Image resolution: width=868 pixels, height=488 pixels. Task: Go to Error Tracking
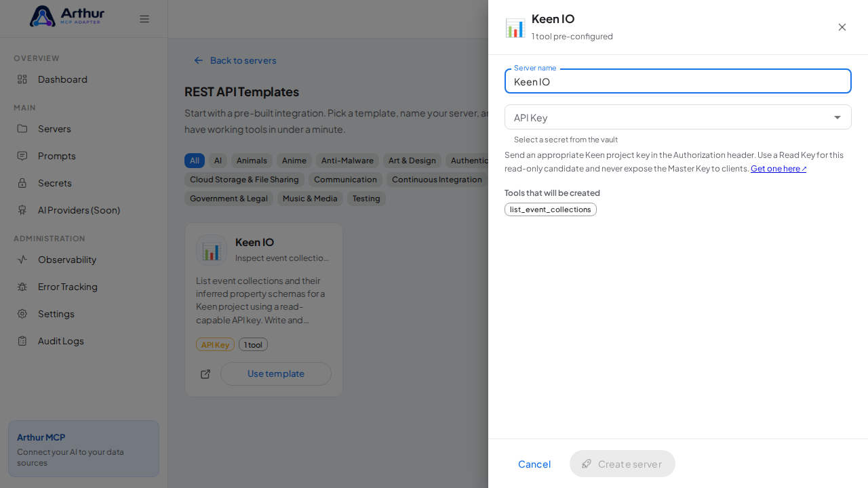click(x=84, y=287)
